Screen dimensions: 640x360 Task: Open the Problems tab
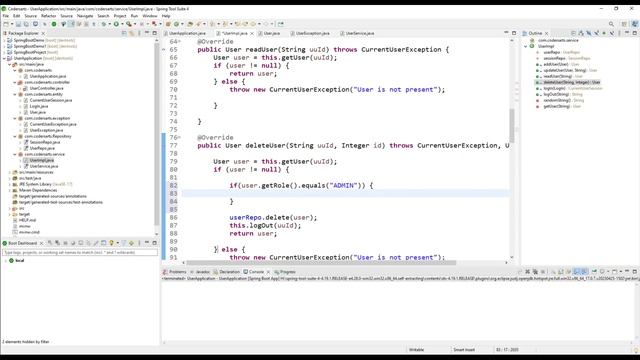(x=177, y=272)
